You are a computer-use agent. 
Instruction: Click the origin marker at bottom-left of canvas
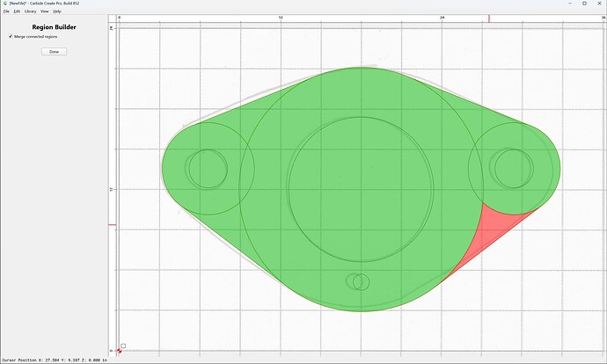pos(119,351)
